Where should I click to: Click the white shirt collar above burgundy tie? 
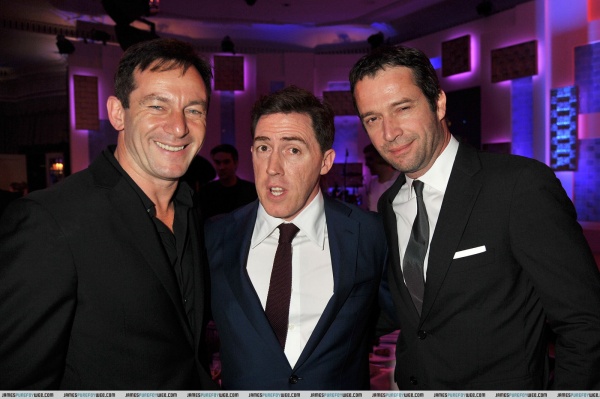point(291,222)
